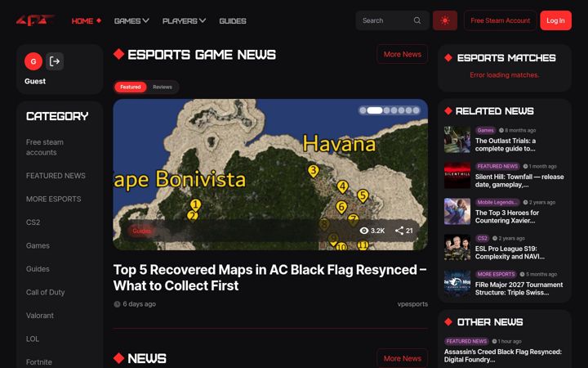The image size is (588, 368).
Task: Open the Guides category in sidebar
Action: [x=38, y=269]
